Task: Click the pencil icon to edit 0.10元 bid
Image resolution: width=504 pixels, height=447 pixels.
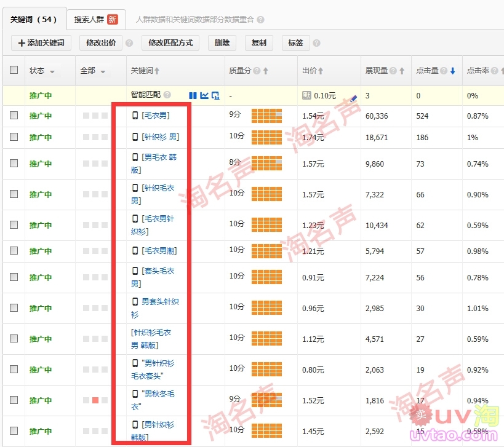Action: click(x=354, y=97)
